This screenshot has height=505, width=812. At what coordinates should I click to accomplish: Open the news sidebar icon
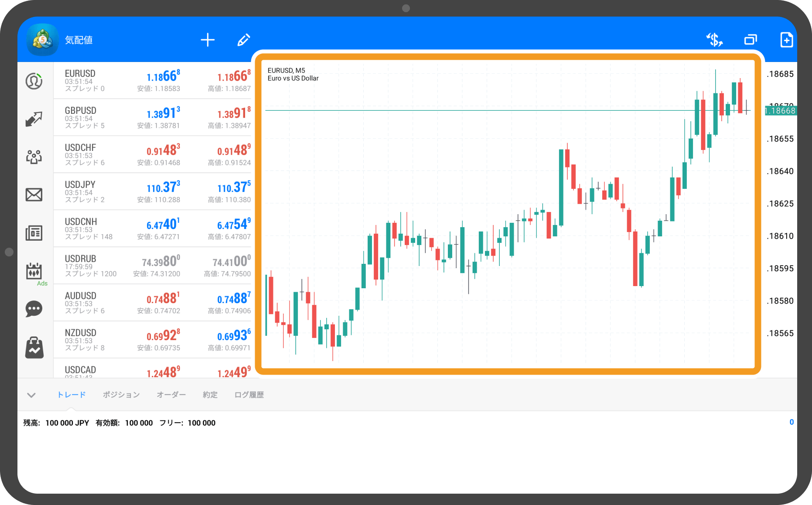point(34,233)
